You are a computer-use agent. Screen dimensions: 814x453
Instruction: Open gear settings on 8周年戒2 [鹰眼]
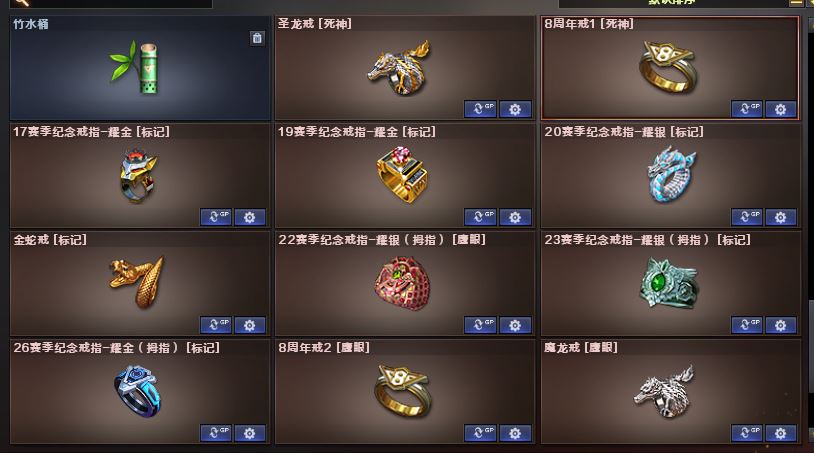[515, 433]
